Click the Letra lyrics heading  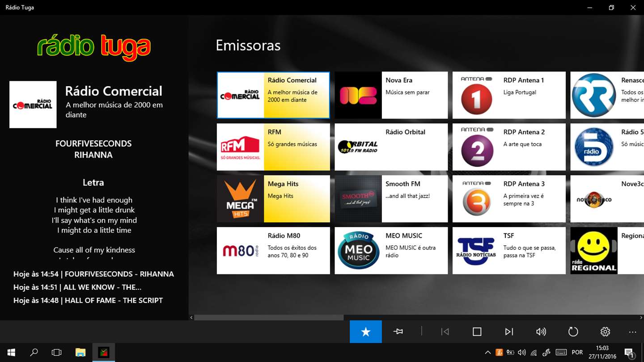93,182
